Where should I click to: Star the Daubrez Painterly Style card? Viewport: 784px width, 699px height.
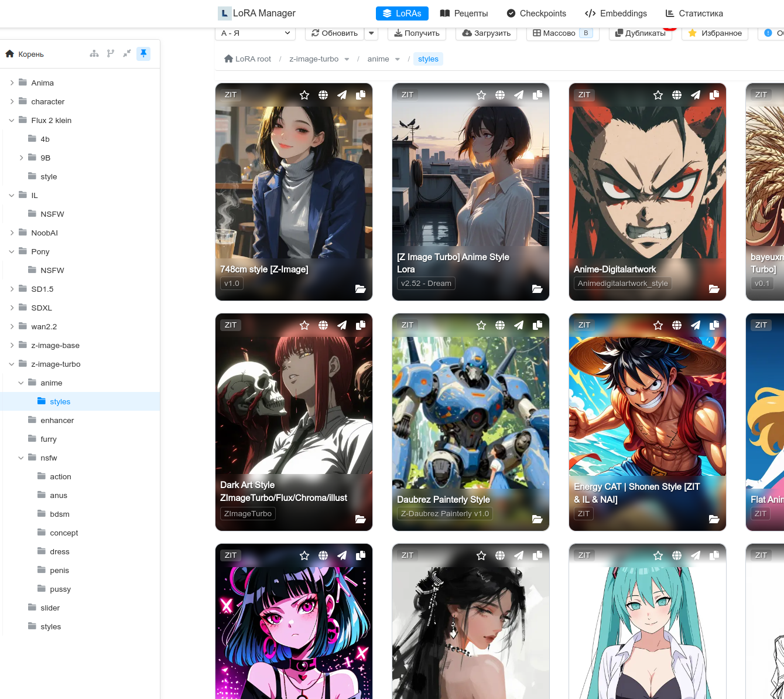[x=481, y=325]
